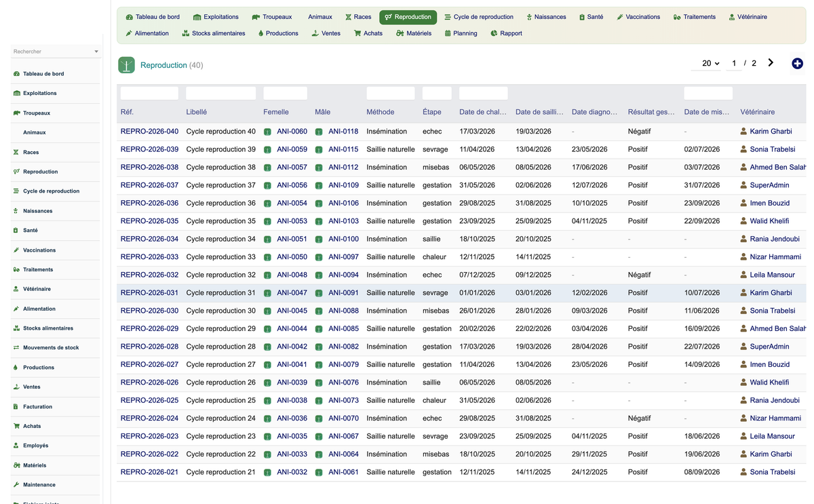The width and height of the screenshot is (814, 504).
Task: Sort by Résultat gestation column header
Action: click(x=651, y=112)
